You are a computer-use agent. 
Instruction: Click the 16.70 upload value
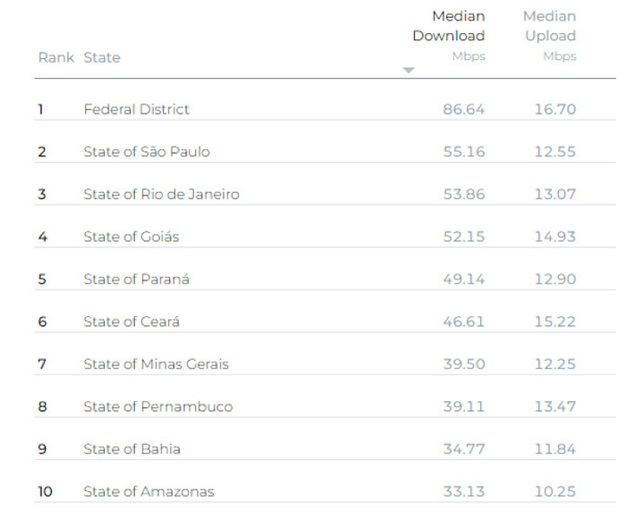point(555,109)
